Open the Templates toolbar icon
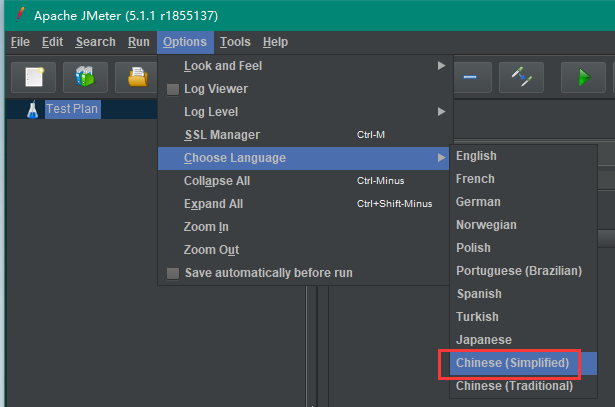This screenshot has height=407, width=615. click(x=85, y=77)
